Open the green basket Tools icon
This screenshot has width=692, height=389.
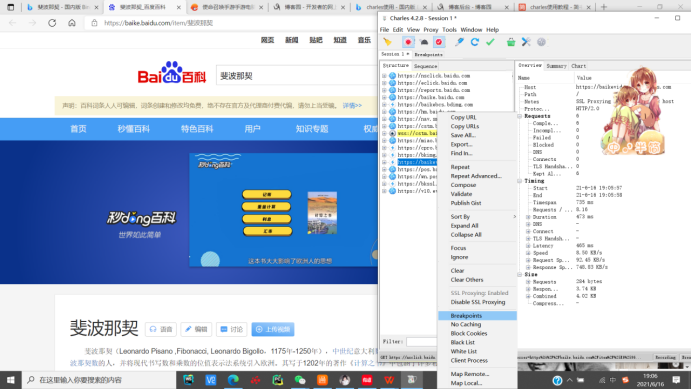pos(511,42)
